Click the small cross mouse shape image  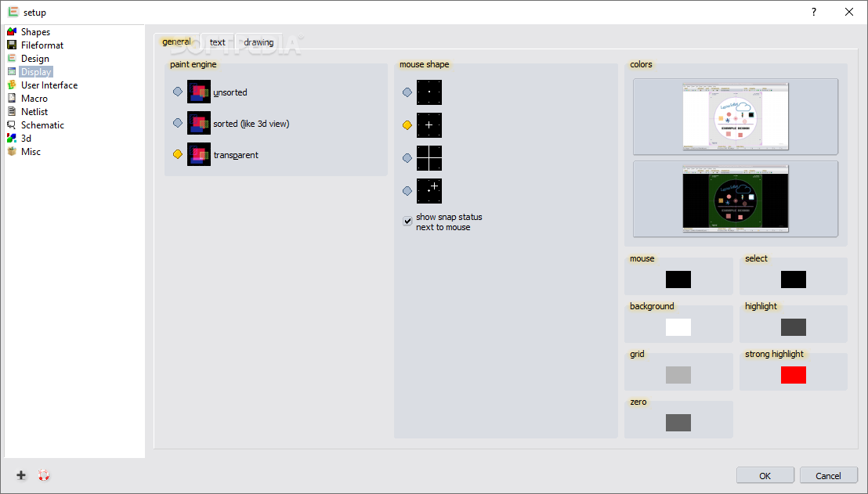[429, 125]
